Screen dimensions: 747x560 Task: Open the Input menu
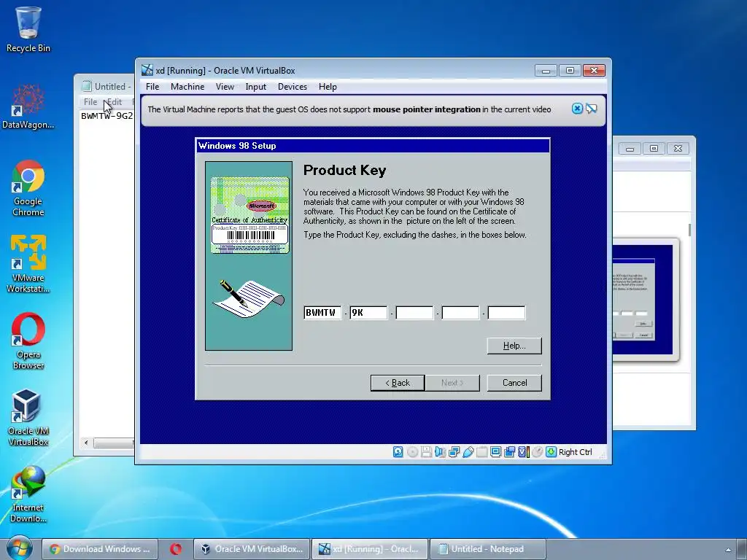click(256, 87)
